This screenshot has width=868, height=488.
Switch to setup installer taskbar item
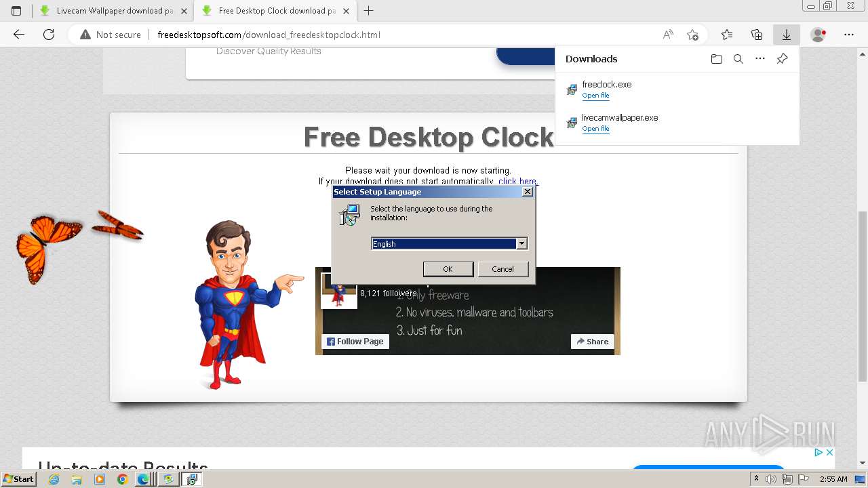click(x=192, y=479)
